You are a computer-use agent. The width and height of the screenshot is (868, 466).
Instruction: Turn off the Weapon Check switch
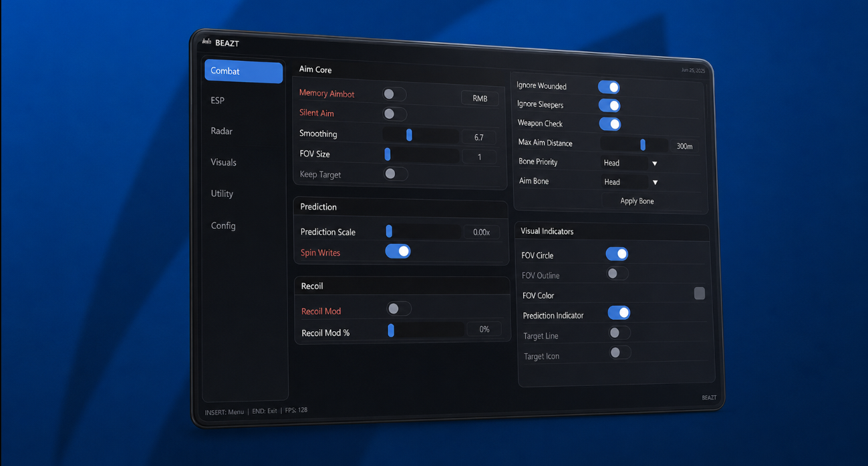pyautogui.click(x=609, y=124)
